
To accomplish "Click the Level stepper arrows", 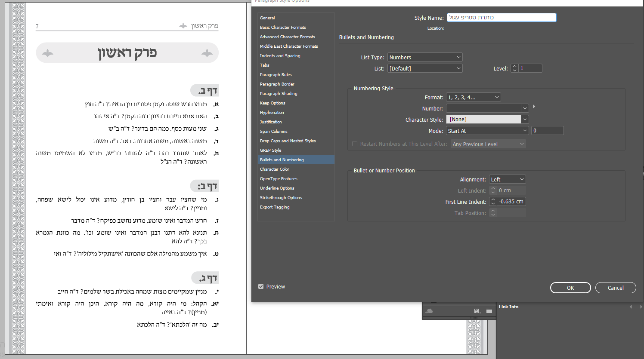I will [514, 68].
